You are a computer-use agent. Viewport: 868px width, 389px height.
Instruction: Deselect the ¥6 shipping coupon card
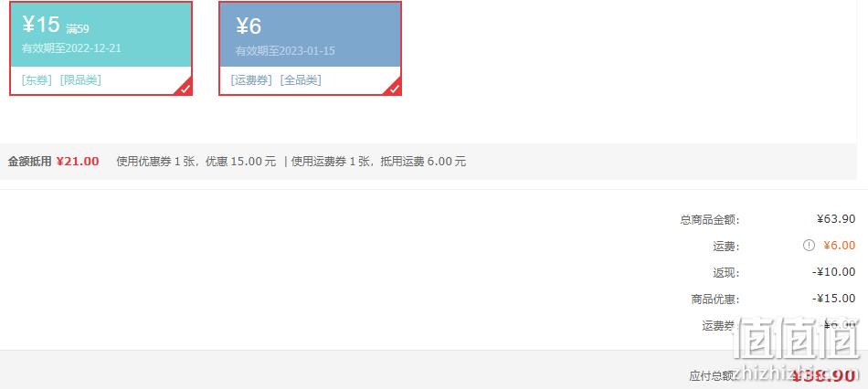tap(310, 48)
